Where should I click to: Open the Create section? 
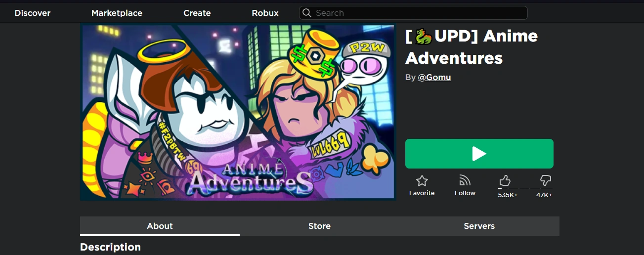click(197, 13)
